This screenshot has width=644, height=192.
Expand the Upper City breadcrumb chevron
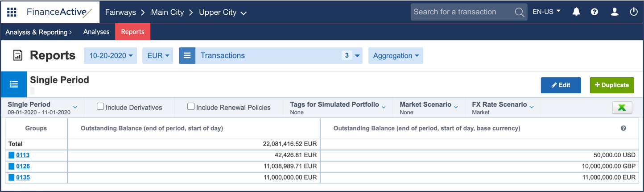point(244,13)
